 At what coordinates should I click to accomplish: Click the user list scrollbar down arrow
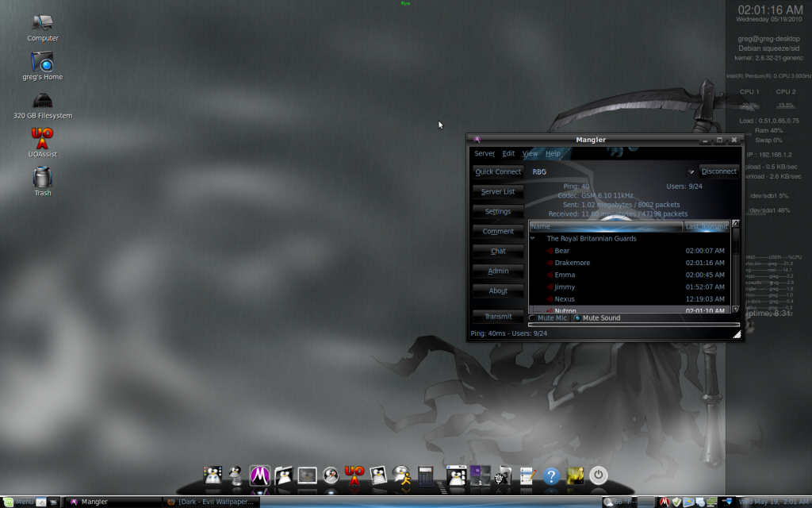[735, 309]
